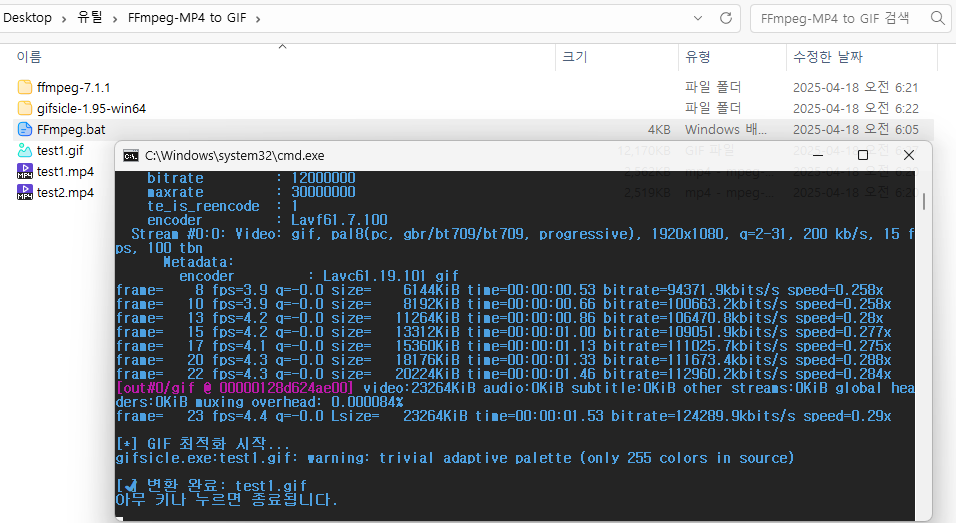Click '아무 키나 누르면 종료됩니다.' line
Screen dimensions: 956x523
click(226, 499)
